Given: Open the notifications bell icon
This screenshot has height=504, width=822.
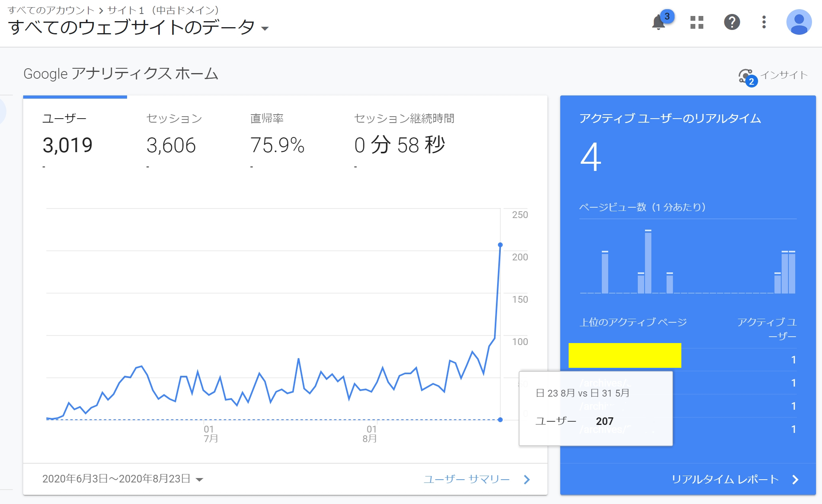Looking at the screenshot, I should (x=659, y=22).
